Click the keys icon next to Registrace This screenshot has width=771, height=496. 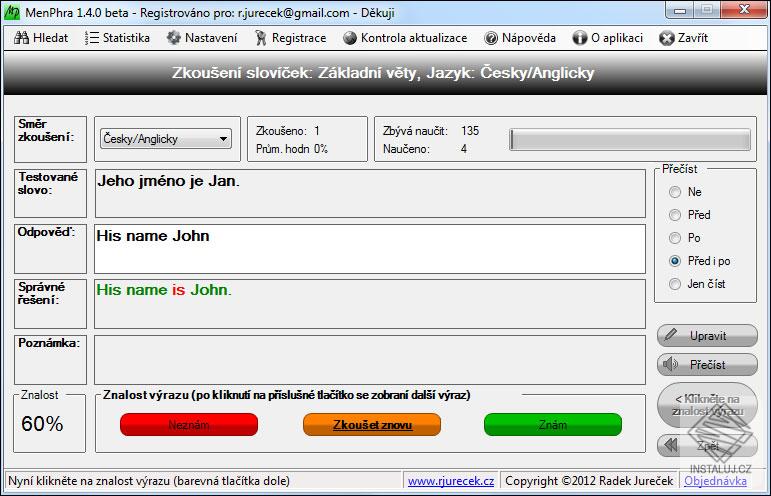pos(261,38)
